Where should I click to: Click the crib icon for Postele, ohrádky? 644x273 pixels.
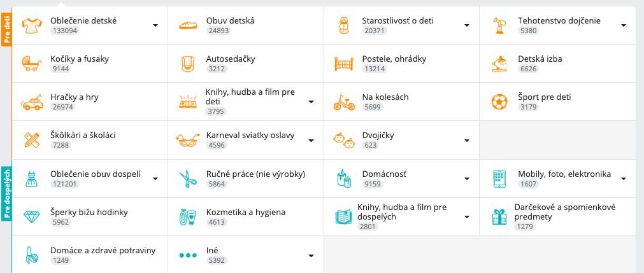[x=344, y=64]
